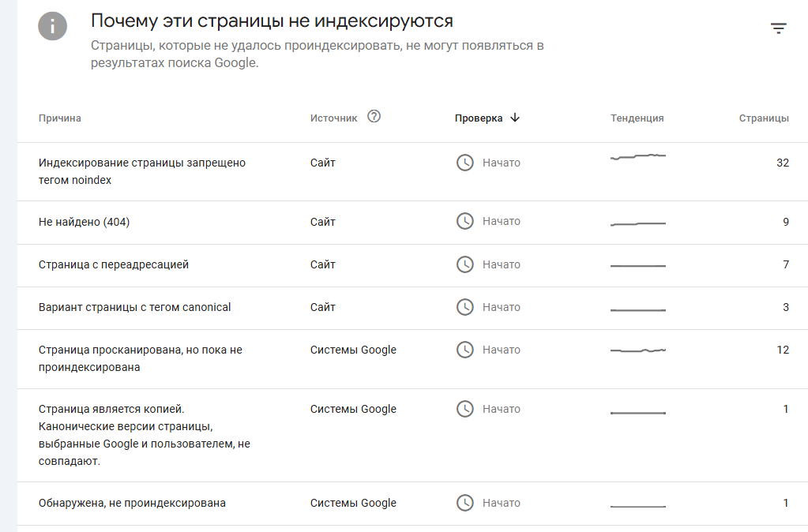Click clock icon in canonical variant row

click(x=464, y=308)
